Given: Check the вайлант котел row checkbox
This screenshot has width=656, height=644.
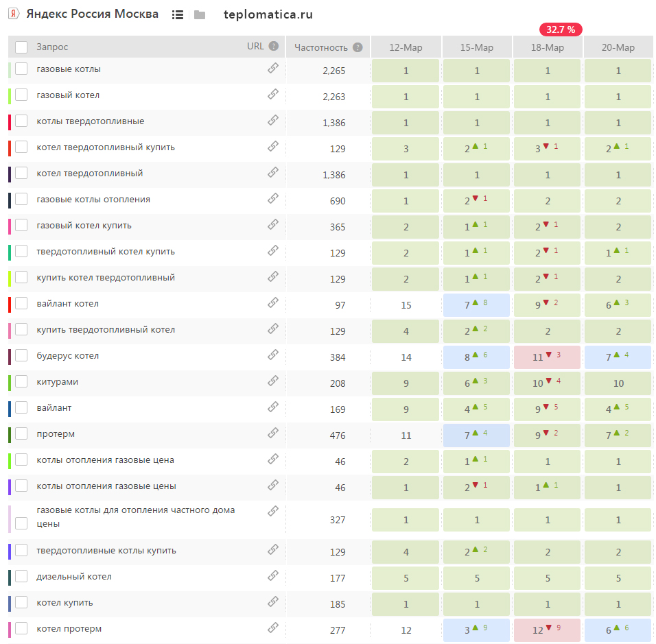Looking at the screenshot, I should pyautogui.click(x=21, y=303).
